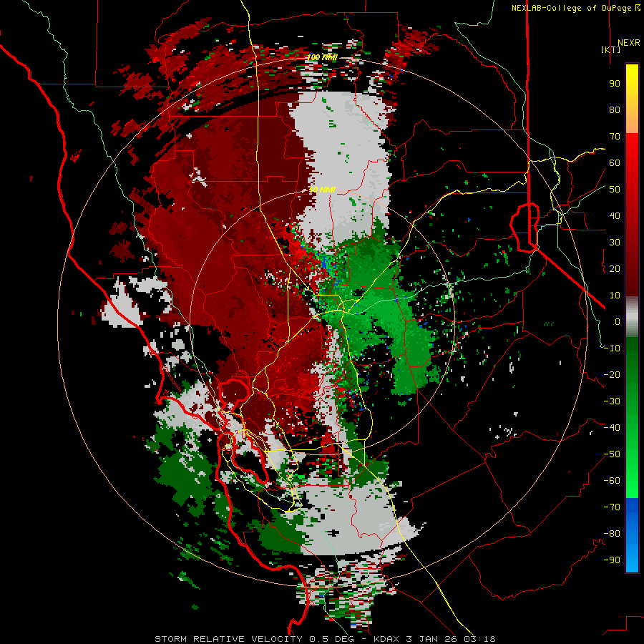
Task: Click the 90 value on the scale
Action: tap(615, 84)
